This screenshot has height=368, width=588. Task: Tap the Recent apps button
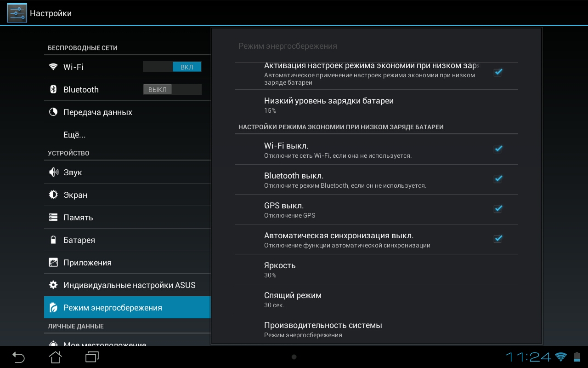92,357
